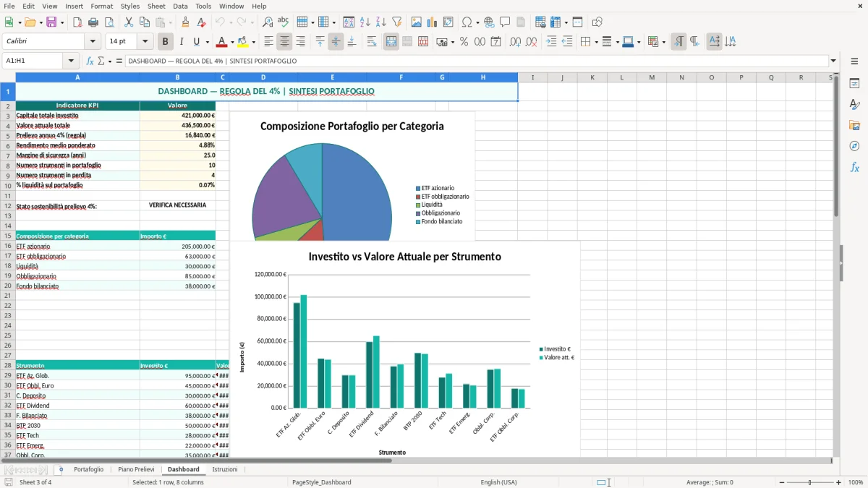Toggle Underline formatting

pos(197,42)
